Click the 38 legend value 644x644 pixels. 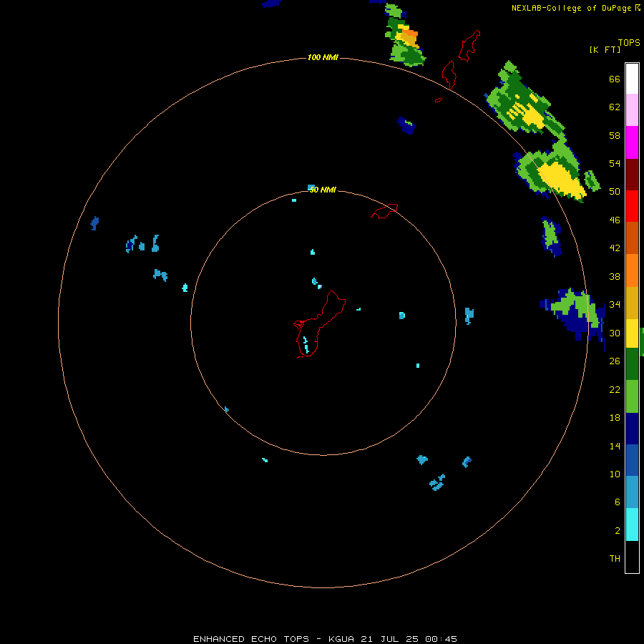pos(615,276)
